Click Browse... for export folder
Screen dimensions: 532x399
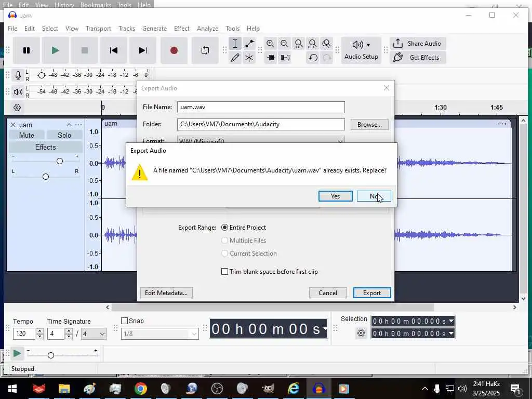(x=369, y=125)
